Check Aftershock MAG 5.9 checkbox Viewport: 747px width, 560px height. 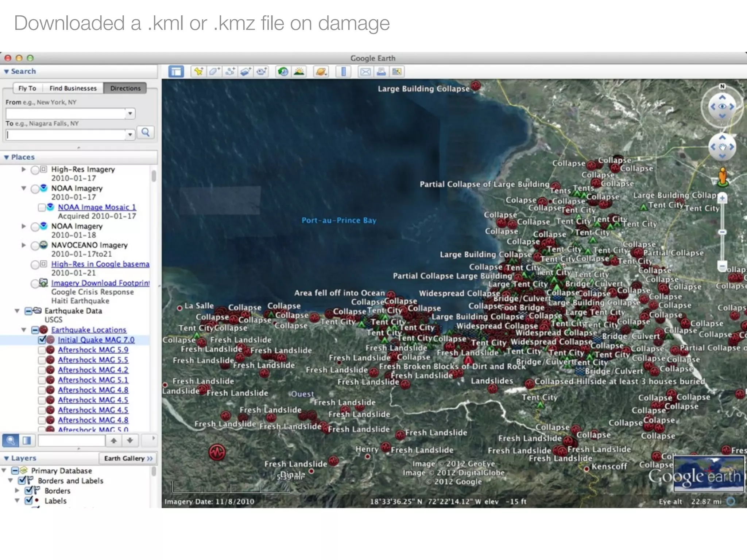pyautogui.click(x=42, y=350)
